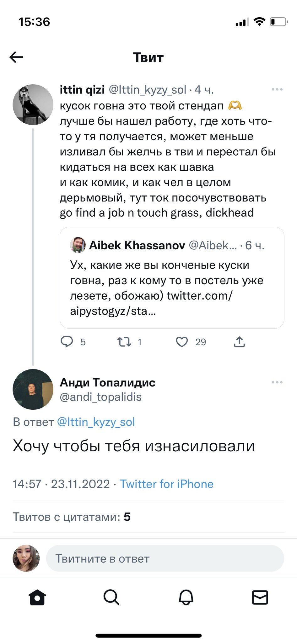Open the 'Twitter for iPhone' source link
Image resolution: width=297 pixels, height=644 pixels.
[x=166, y=484]
